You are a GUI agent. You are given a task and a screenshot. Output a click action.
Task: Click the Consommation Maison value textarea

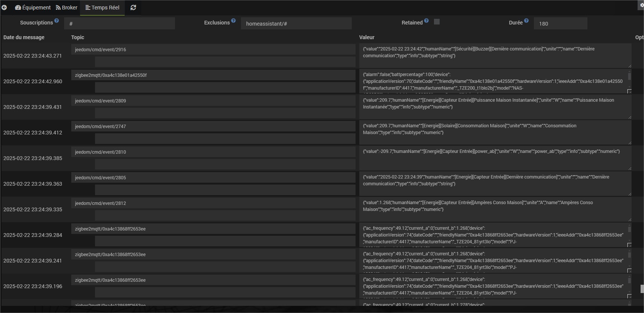[x=495, y=133]
